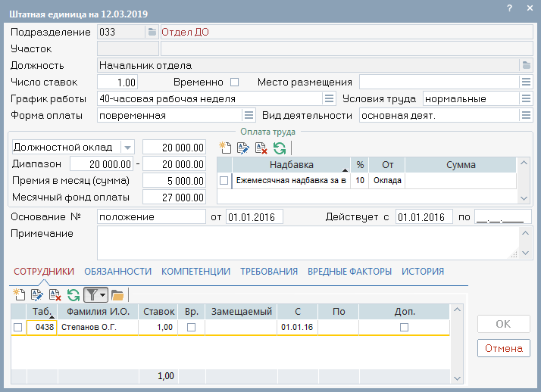Screen dimensions: 541x392
Task: Click the Оклада cell in надбавка row
Action: pos(386,180)
